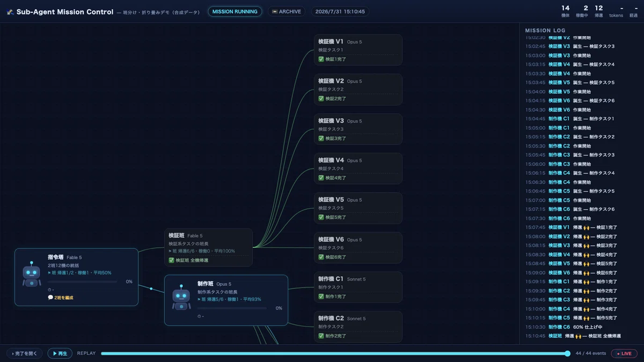The width and height of the screenshot is (644, 362).
Task: Click the robot avatar on the 制作班 card
Action: click(x=181, y=297)
